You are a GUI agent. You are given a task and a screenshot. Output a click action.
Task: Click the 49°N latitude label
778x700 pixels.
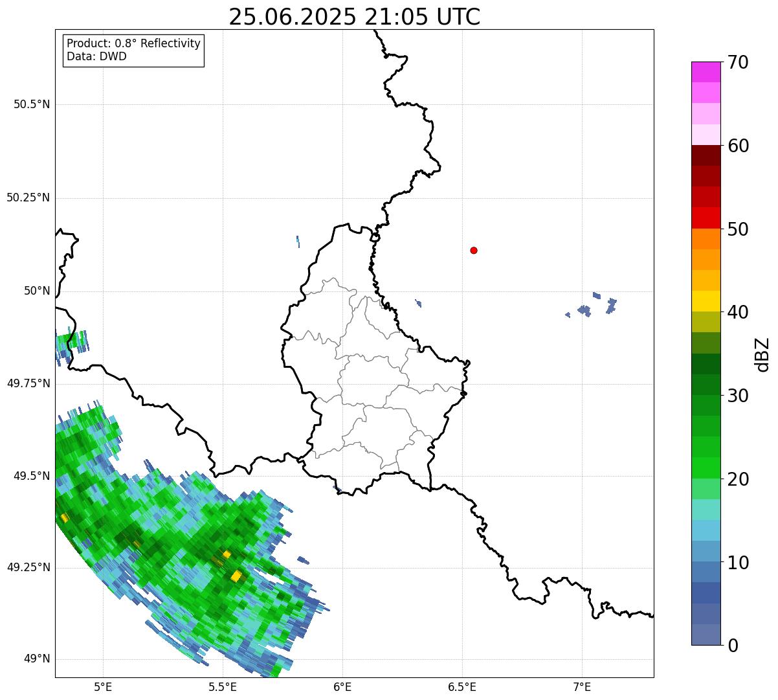point(37,659)
